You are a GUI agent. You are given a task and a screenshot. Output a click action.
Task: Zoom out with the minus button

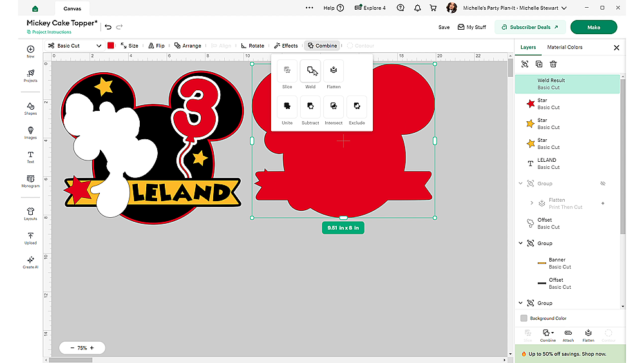point(72,348)
